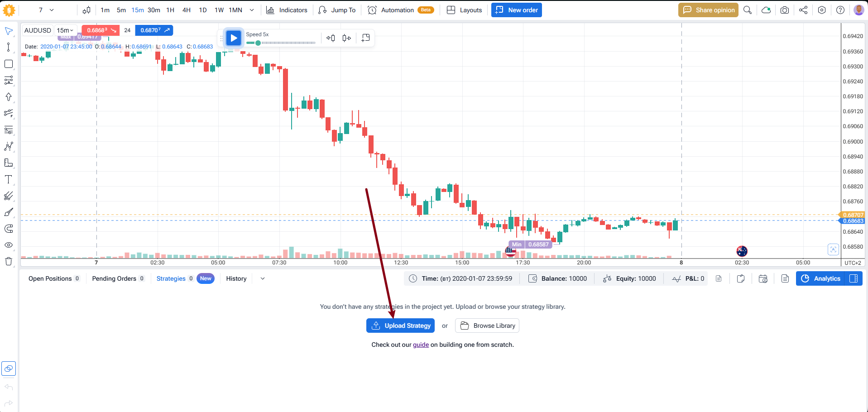Click the trash delete drawings icon
Image resolution: width=868 pixels, height=412 pixels.
pyautogui.click(x=8, y=261)
